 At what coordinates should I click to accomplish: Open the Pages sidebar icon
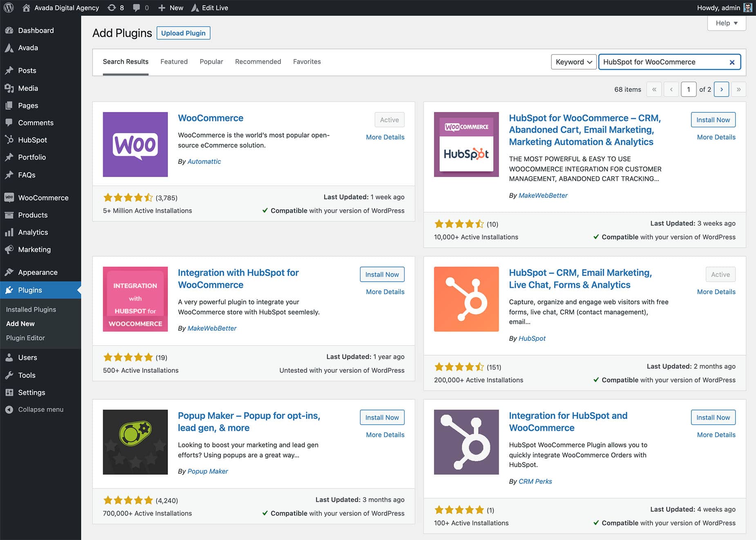pos(9,105)
